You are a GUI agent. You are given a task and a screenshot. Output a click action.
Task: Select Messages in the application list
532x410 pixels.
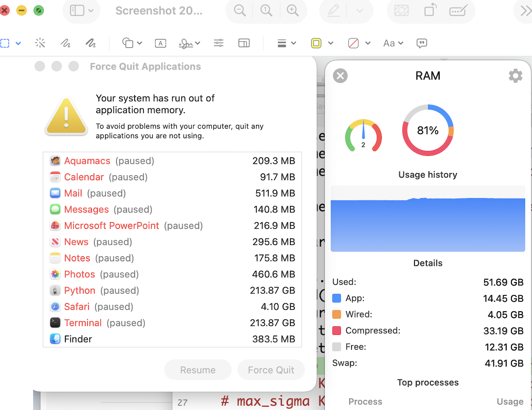[x=172, y=209]
